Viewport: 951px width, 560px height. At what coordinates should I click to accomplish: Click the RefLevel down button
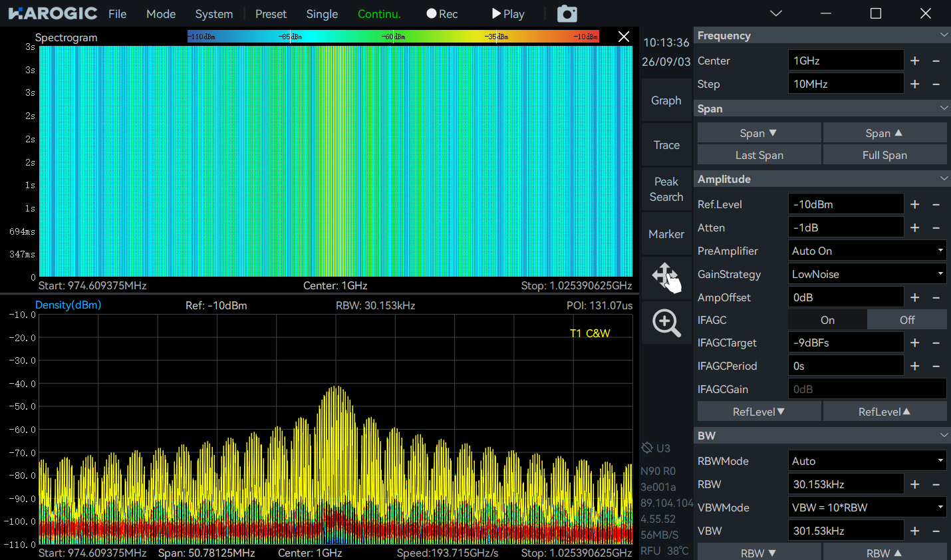(x=759, y=412)
